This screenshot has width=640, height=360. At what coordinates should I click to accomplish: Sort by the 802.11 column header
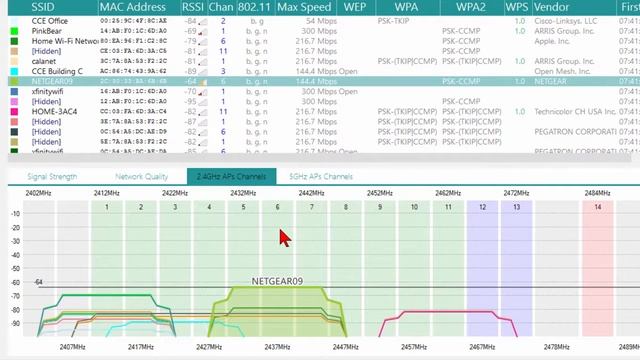click(x=254, y=7)
